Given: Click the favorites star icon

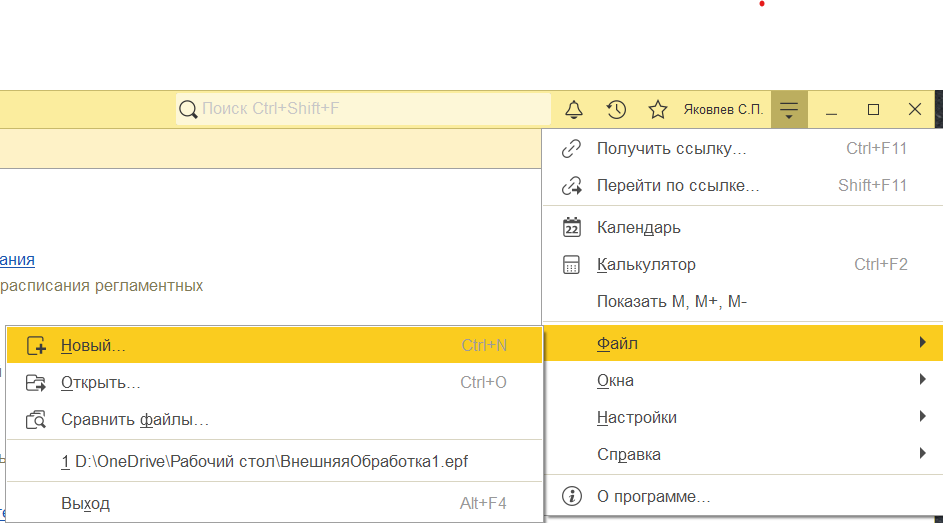Looking at the screenshot, I should tap(657, 109).
